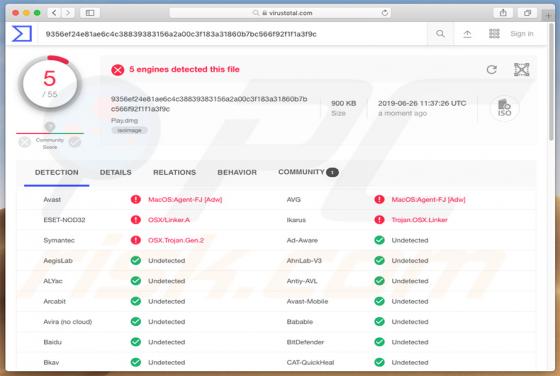Screen dimensions: 560x376
Task: Click the 5 / 55 detection score gauge
Action: point(50,83)
